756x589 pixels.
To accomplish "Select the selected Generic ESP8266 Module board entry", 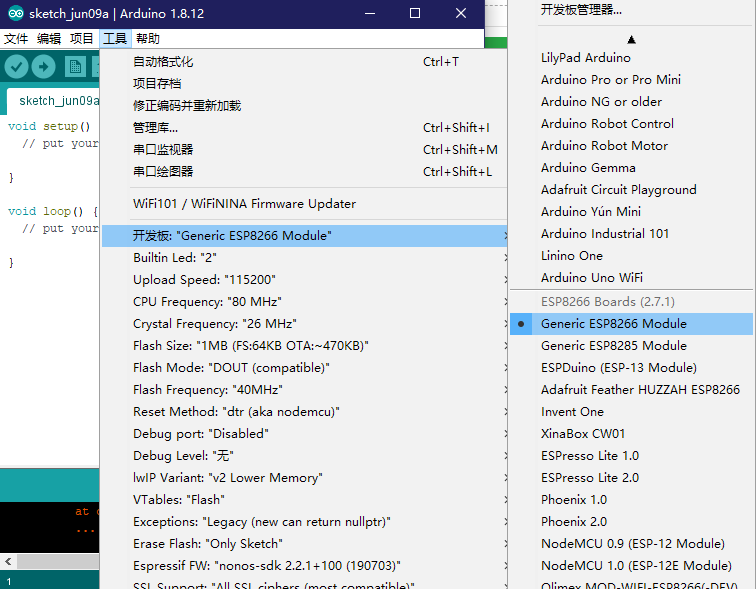I will 613,324.
